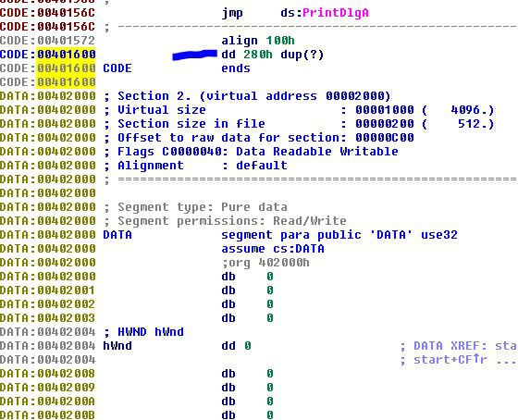Select the 'Section size in file' comment
Screen dimensions: 518x420
click(191, 124)
